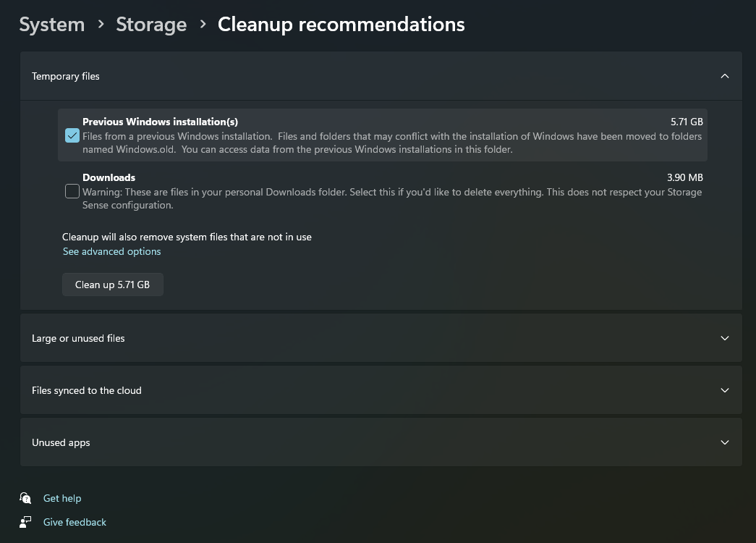Tick the Downloads checkbox
The image size is (756, 543).
(72, 191)
